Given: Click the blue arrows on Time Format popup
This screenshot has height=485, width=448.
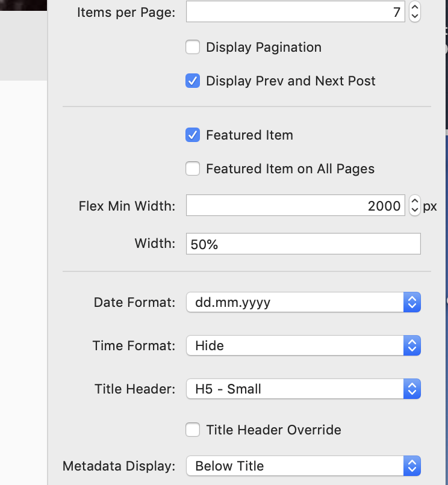Looking at the screenshot, I should (x=412, y=345).
